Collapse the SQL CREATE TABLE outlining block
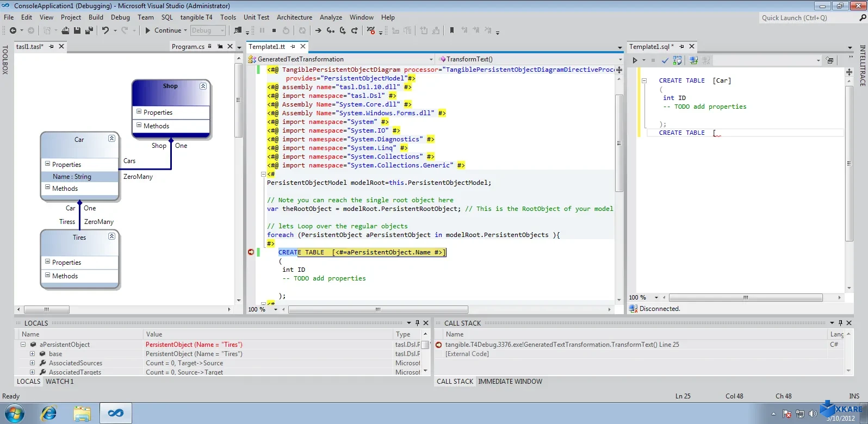The image size is (868, 424). [644, 80]
